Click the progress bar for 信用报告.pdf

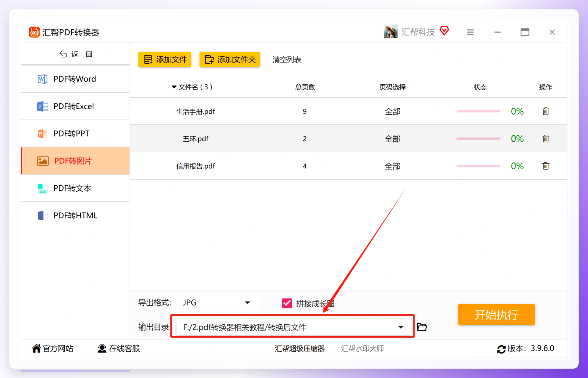click(x=478, y=166)
